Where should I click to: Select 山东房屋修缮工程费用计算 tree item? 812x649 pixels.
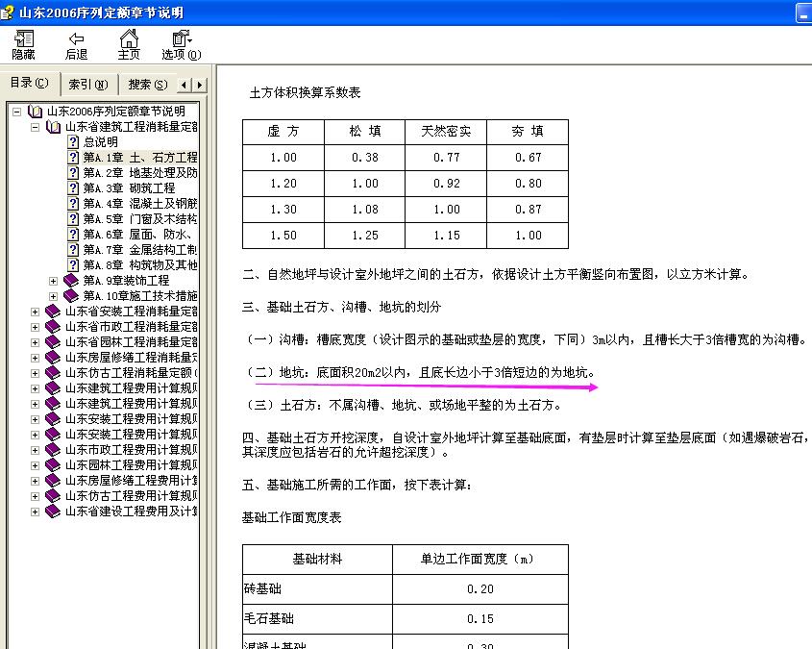tap(131, 481)
